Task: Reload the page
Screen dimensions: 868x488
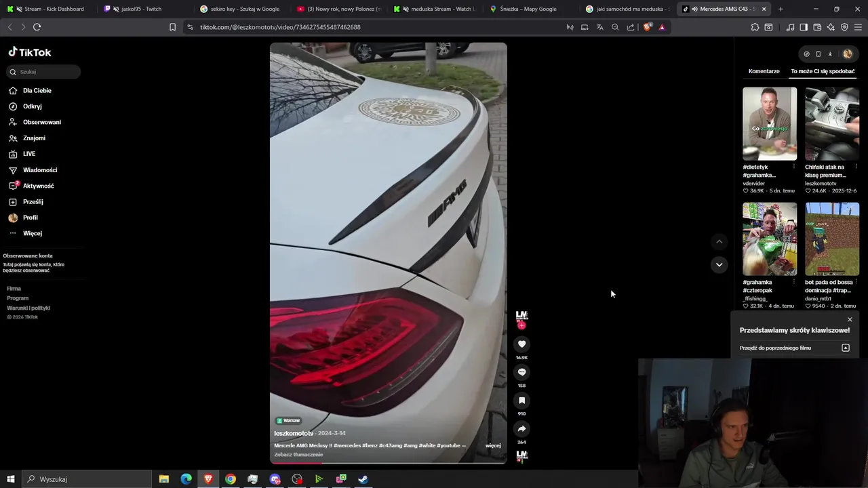Action: coord(37,27)
